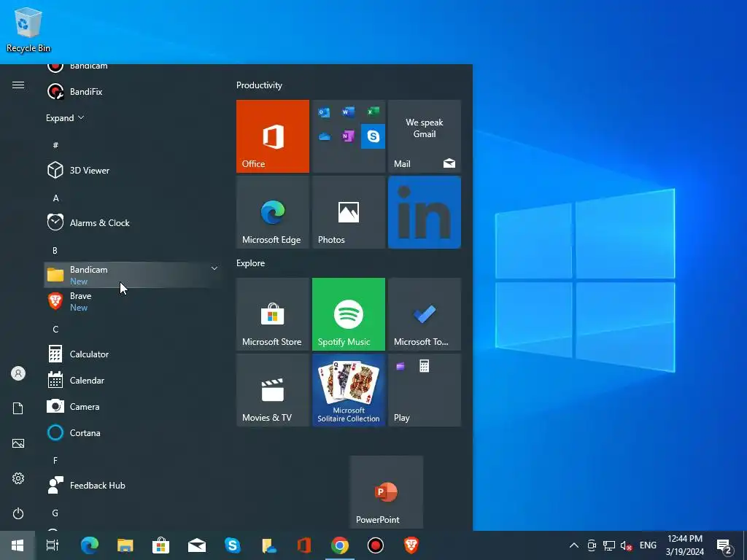Open OneNote from the small tile group
This screenshot has height=560, width=747.
tap(348, 136)
